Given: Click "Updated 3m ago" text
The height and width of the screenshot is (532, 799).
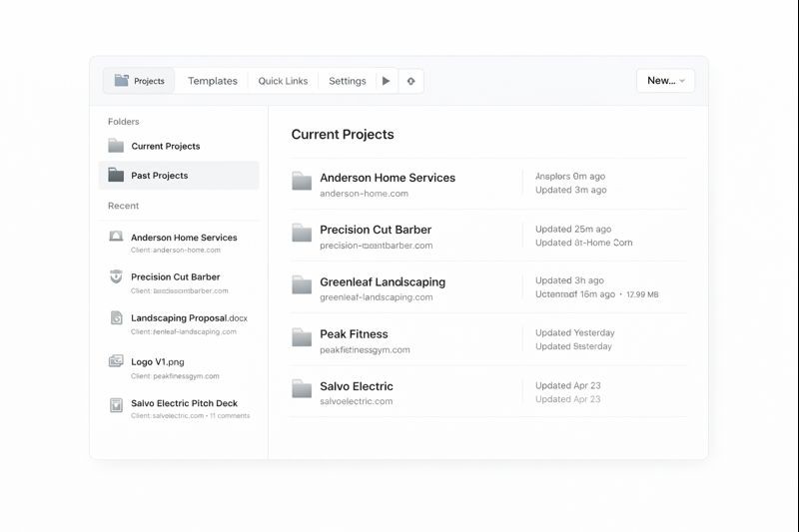Looking at the screenshot, I should tap(570, 190).
